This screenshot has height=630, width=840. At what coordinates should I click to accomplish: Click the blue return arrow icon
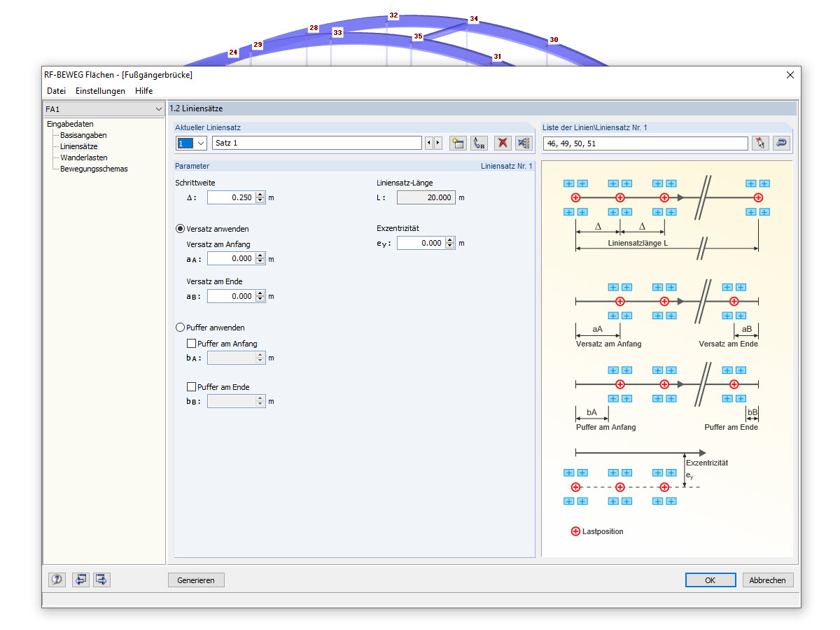(781, 143)
